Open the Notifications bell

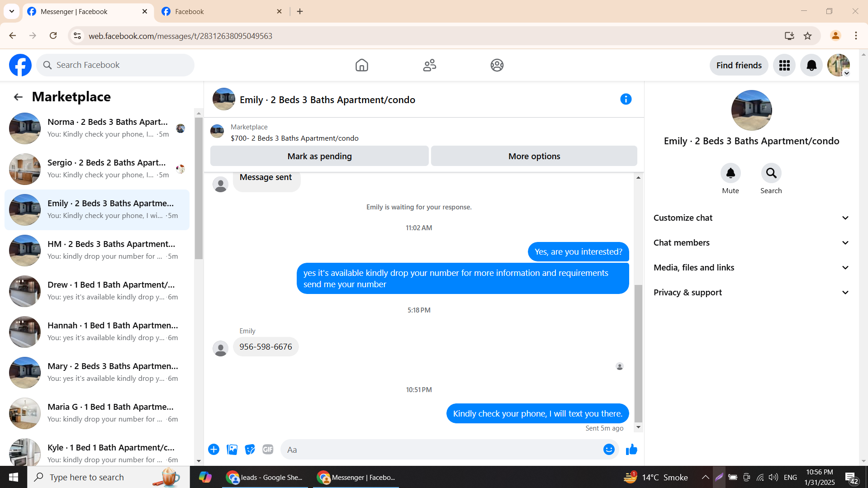point(811,66)
